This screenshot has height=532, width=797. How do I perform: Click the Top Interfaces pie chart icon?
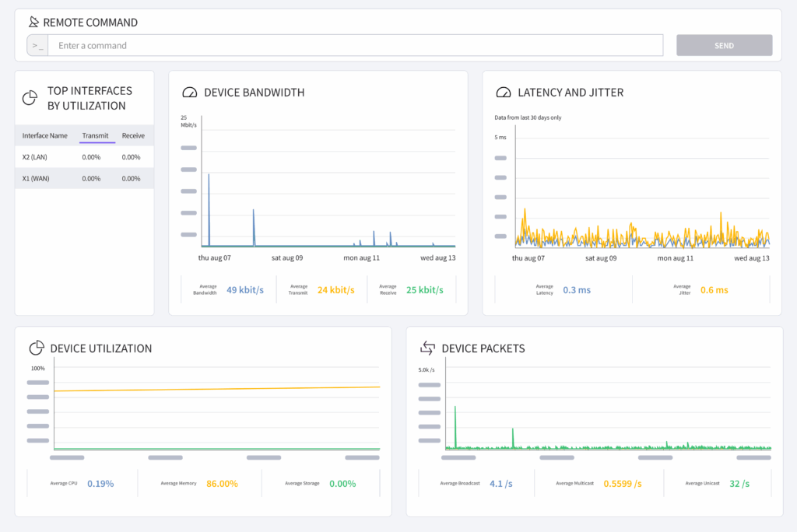coord(30,97)
